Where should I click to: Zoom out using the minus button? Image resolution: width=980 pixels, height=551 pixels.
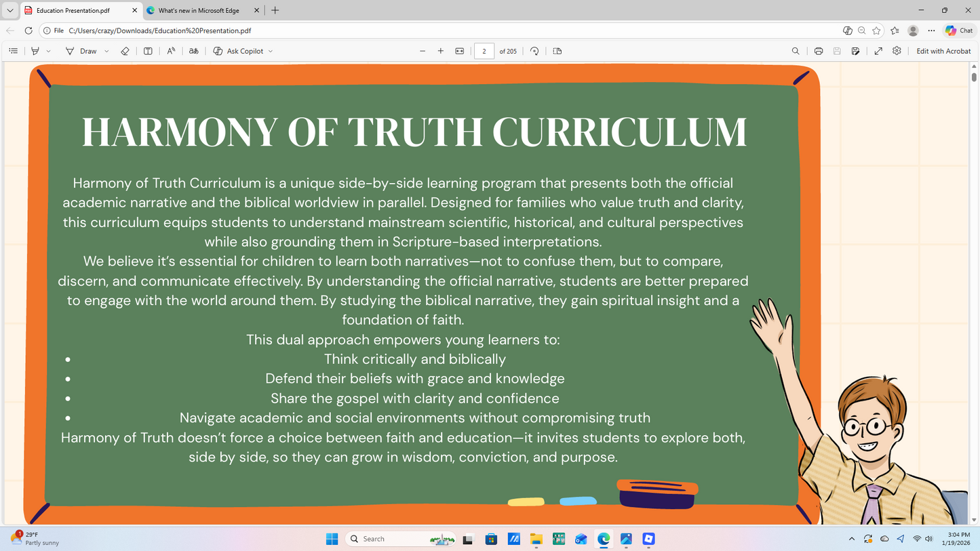click(x=423, y=51)
